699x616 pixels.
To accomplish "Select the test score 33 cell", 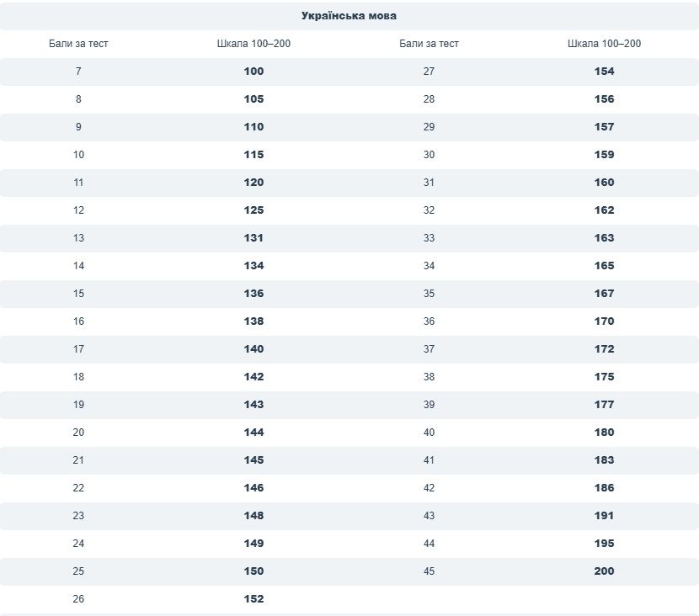I will coord(429,238).
